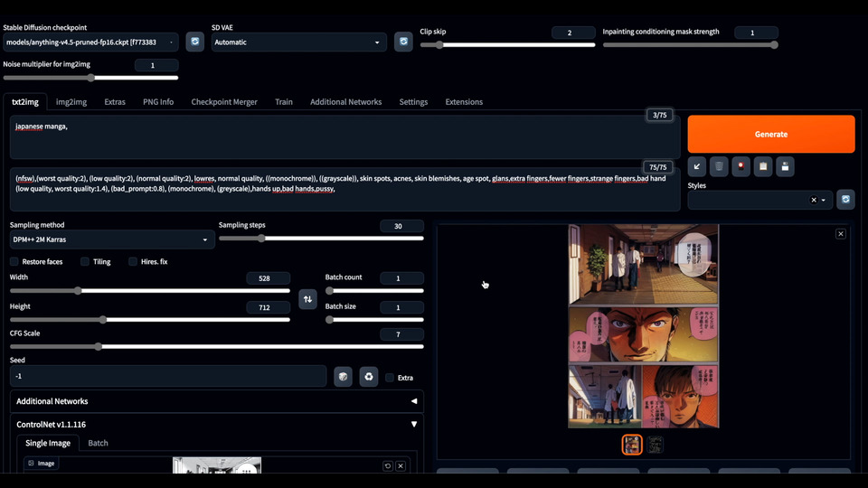Collapse the ControlNet v1.1.116 section

click(216, 425)
